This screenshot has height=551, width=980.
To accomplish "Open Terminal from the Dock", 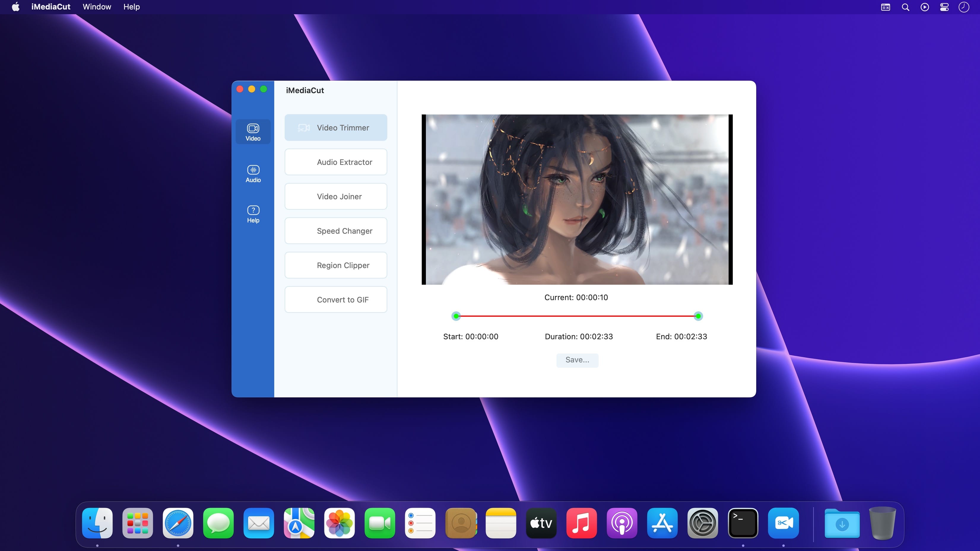I will click(x=743, y=523).
